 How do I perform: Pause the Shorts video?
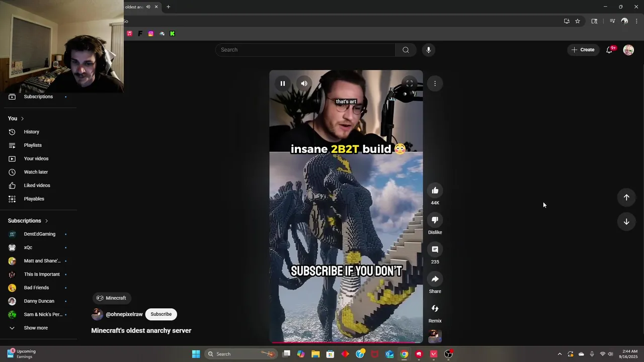click(283, 83)
